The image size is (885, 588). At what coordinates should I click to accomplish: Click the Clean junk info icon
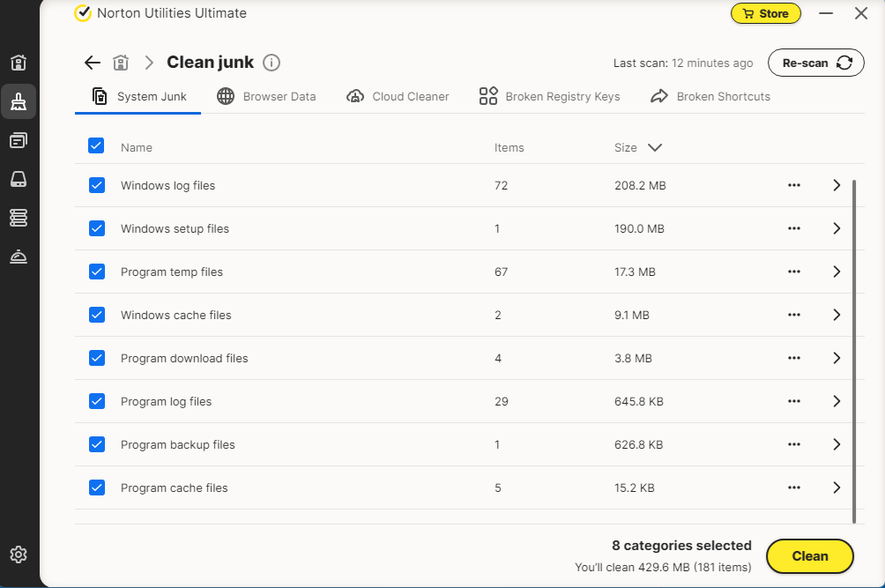point(271,63)
